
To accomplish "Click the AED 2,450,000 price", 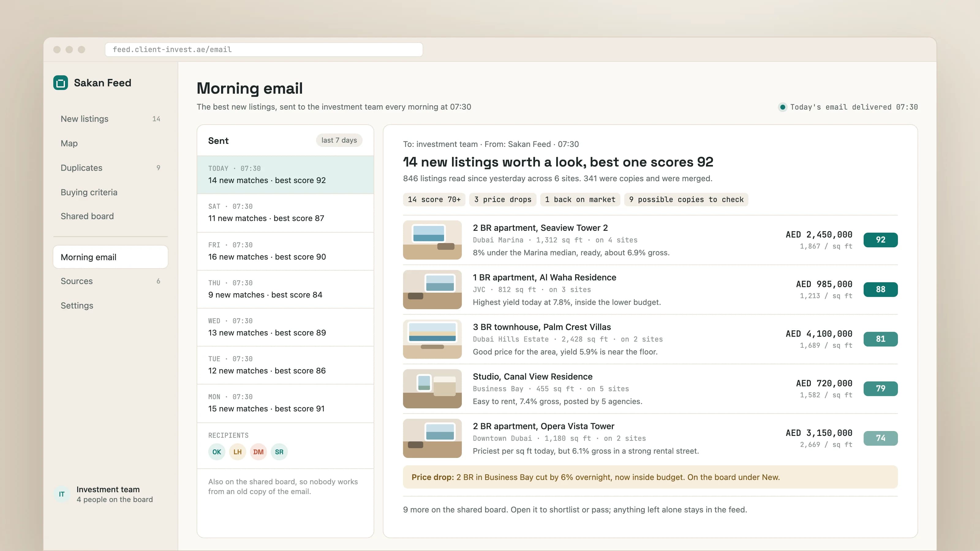I will [x=819, y=234].
